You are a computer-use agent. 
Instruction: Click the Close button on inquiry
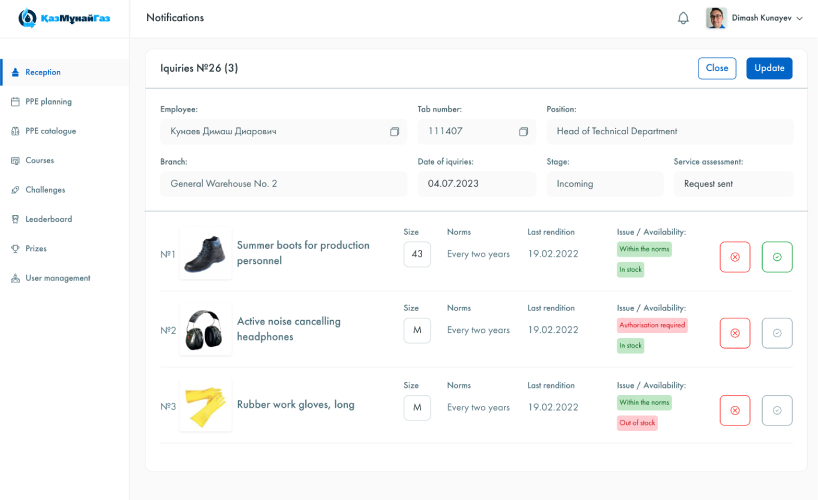tap(716, 68)
